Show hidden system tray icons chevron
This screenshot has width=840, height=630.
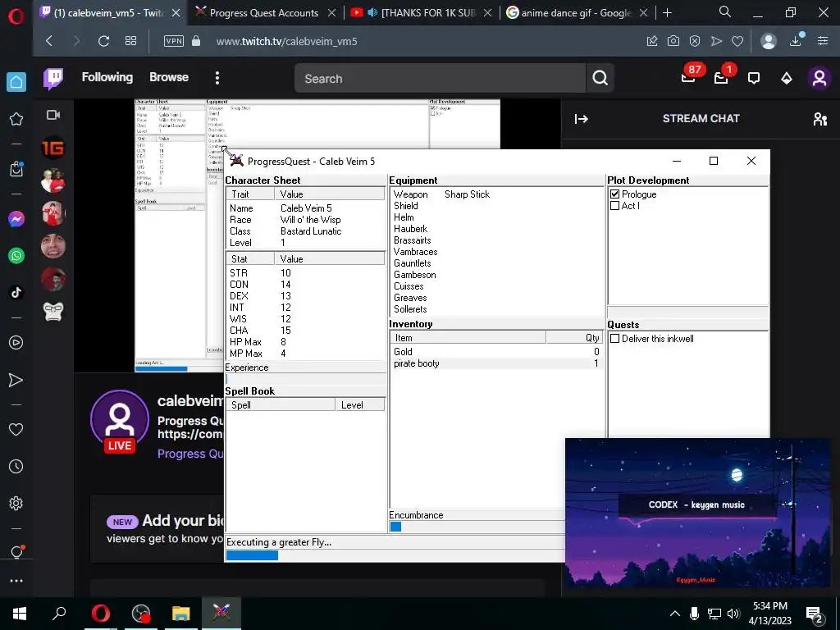pyautogui.click(x=674, y=614)
